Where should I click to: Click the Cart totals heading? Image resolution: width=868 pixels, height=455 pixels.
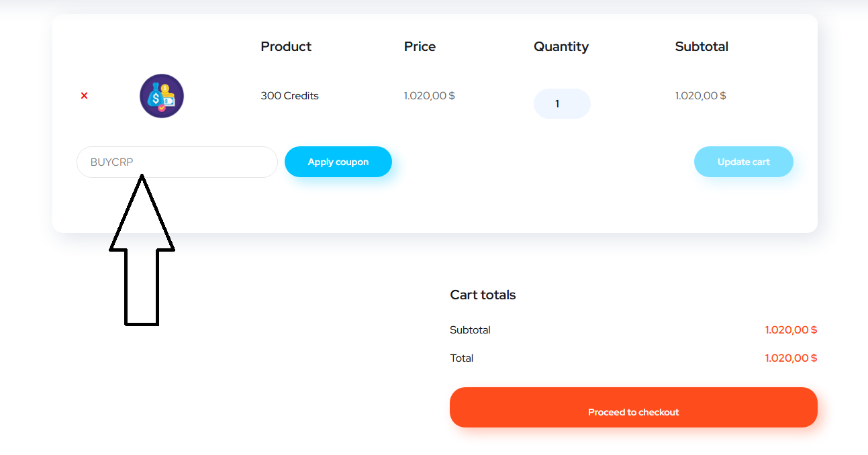(x=483, y=295)
